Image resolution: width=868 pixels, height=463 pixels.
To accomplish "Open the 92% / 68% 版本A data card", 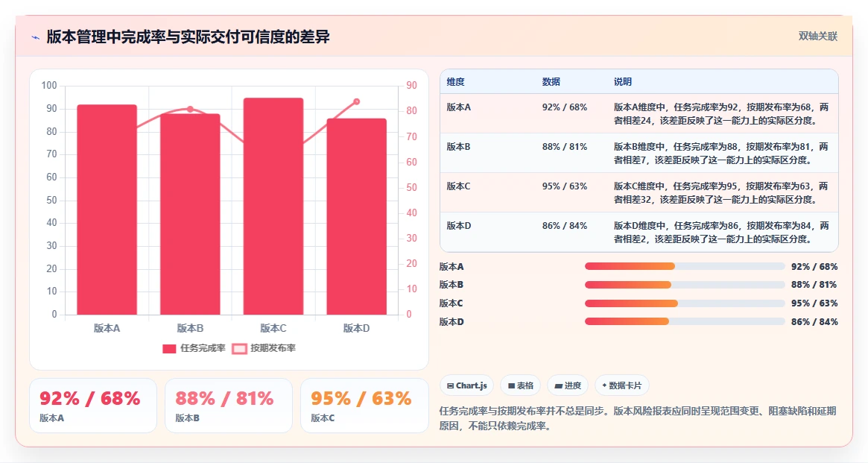I will [93, 406].
